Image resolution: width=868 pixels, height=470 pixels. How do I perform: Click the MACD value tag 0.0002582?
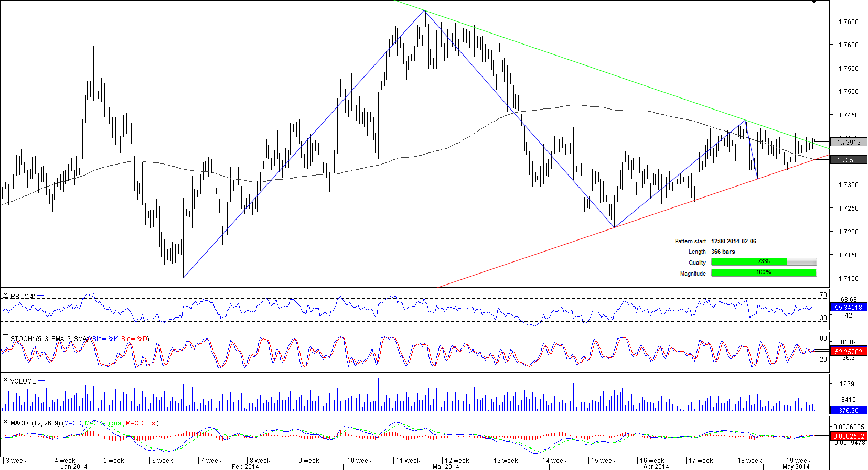849,436
